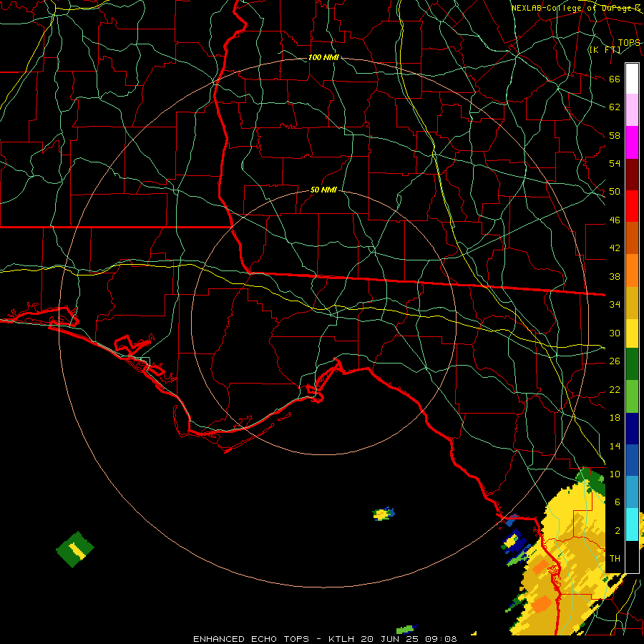Click the white swatch in the tops legend
Image resolution: width=644 pixels, height=644 pixels.
[632, 79]
